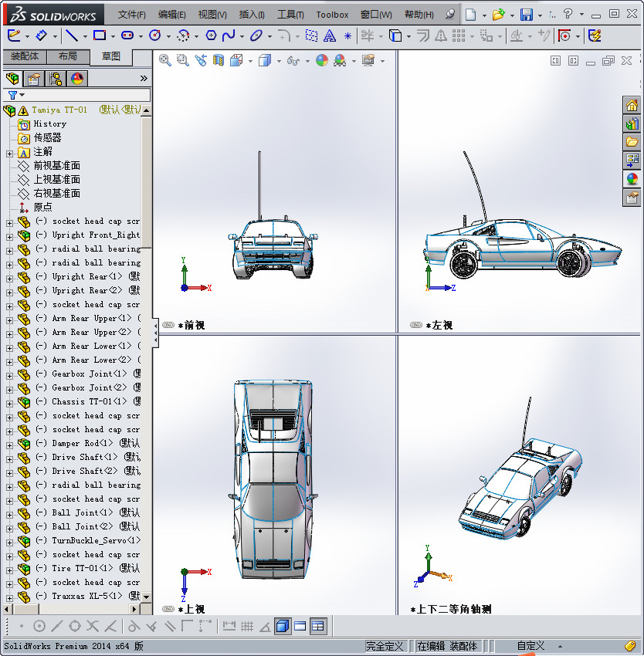Switch to single viewport layout

click(x=300, y=627)
